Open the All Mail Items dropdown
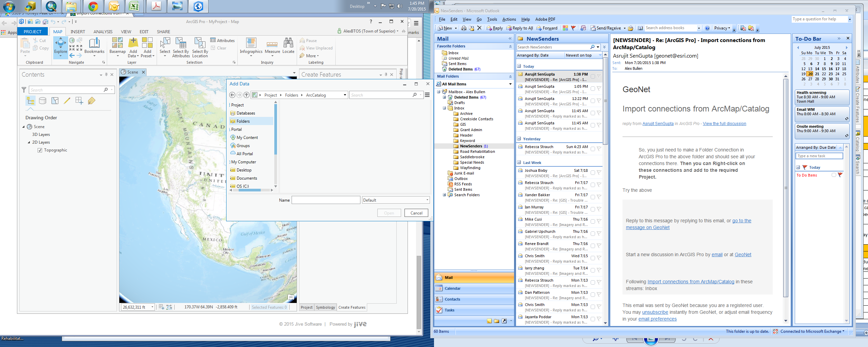 tap(510, 84)
